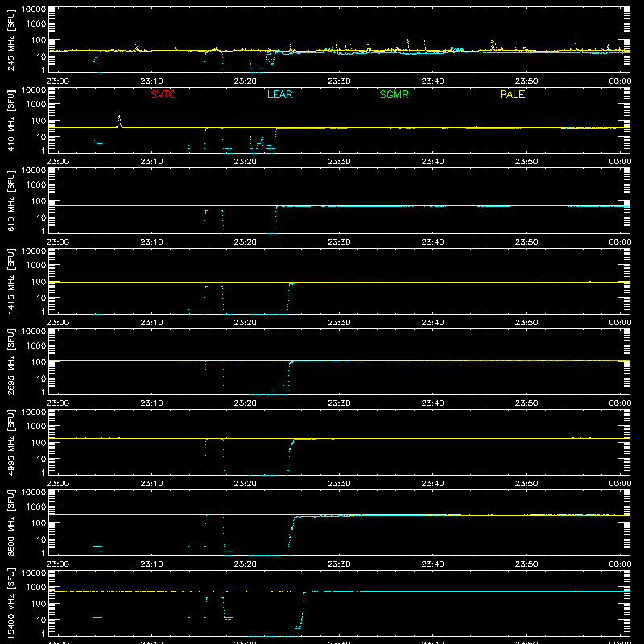Click 23:40 tick under the 8800 MHz panel

432,564
